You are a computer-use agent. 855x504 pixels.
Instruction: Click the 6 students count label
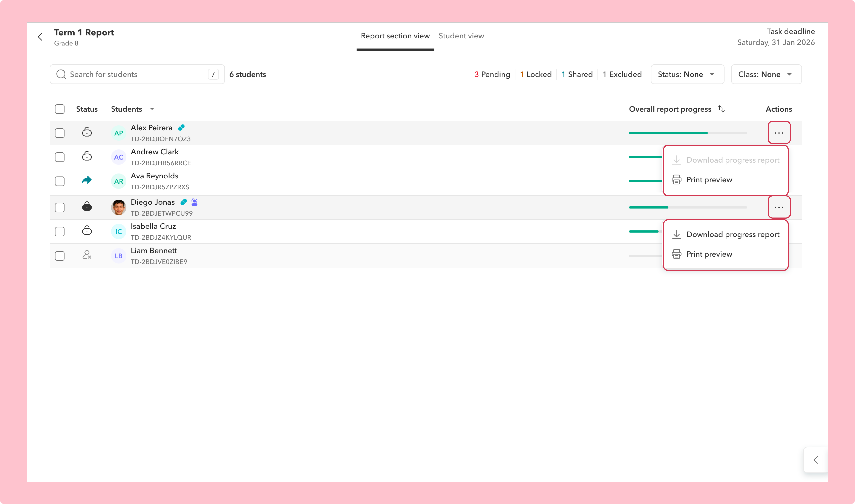point(247,74)
